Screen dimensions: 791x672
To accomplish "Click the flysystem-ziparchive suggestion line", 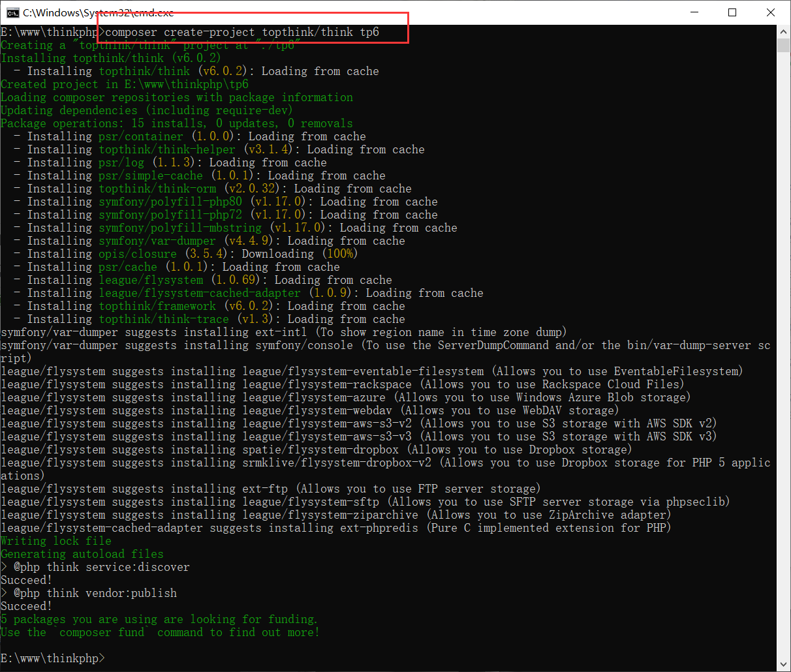I will pos(337,515).
